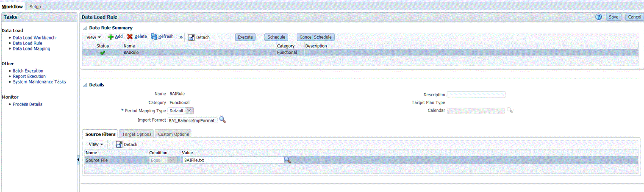The image size is (644, 192).
Task: Open Data Load Rule link
Action: coord(28,43)
